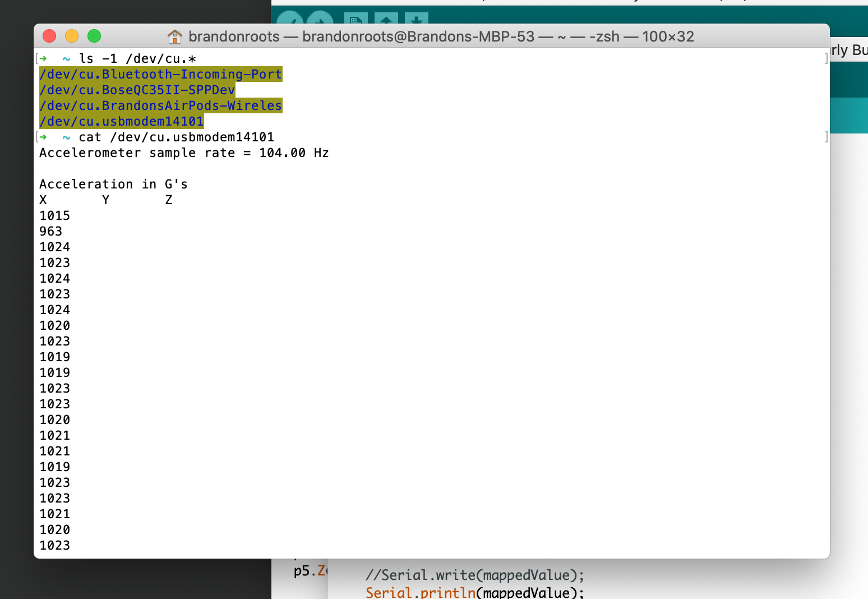Minimize Terminal with the yellow button

pos(72,36)
